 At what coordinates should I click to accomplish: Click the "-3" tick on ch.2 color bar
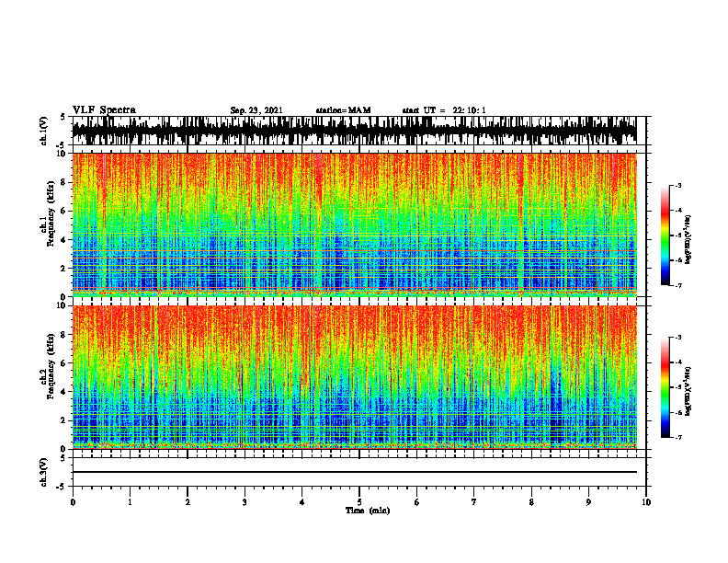pos(677,338)
